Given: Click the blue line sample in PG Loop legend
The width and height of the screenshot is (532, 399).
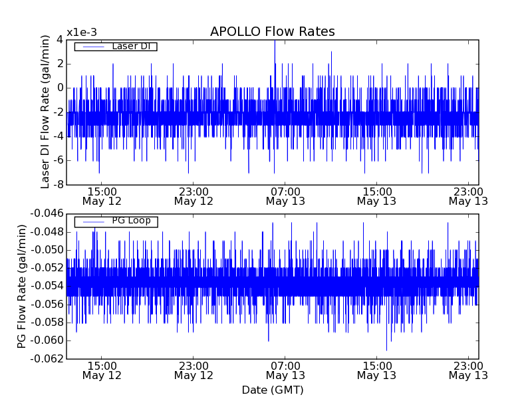Looking at the screenshot, I should pos(93,221).
